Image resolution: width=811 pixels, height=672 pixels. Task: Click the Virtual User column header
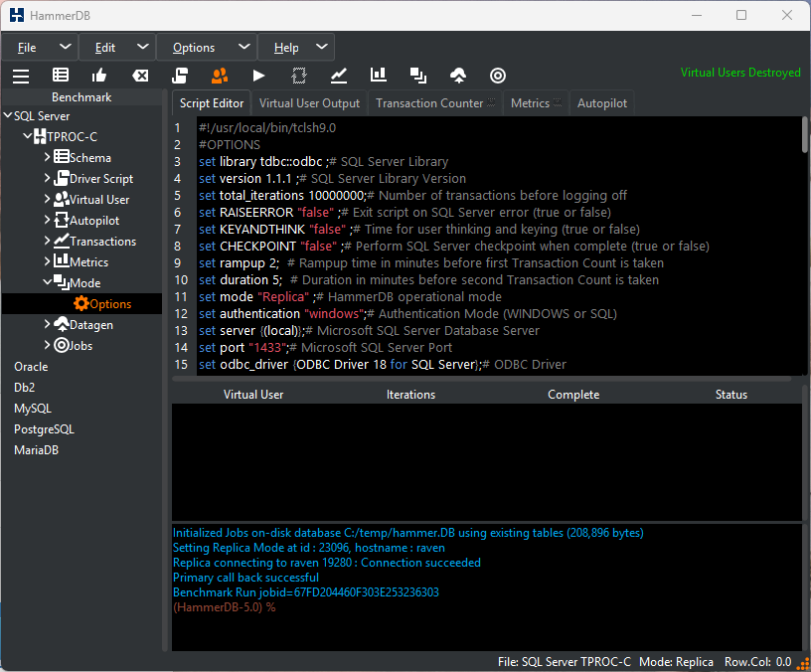click(253, 395)
